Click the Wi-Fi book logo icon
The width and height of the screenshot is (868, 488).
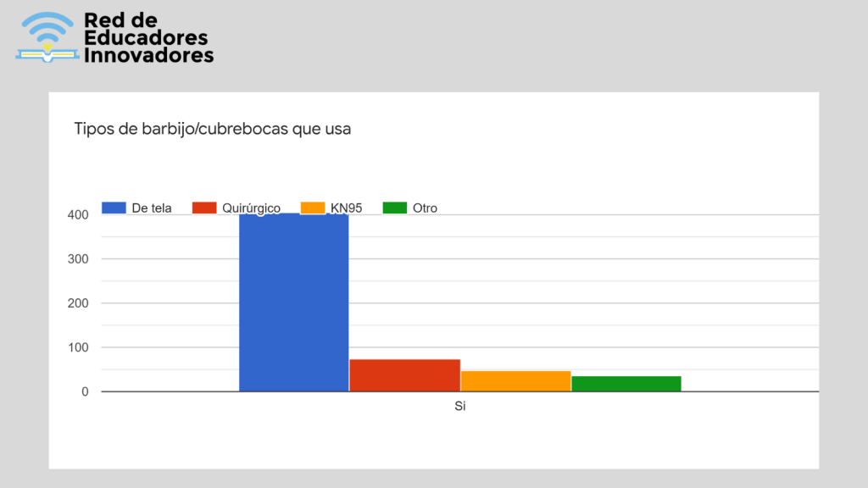(x=47, y=37)
